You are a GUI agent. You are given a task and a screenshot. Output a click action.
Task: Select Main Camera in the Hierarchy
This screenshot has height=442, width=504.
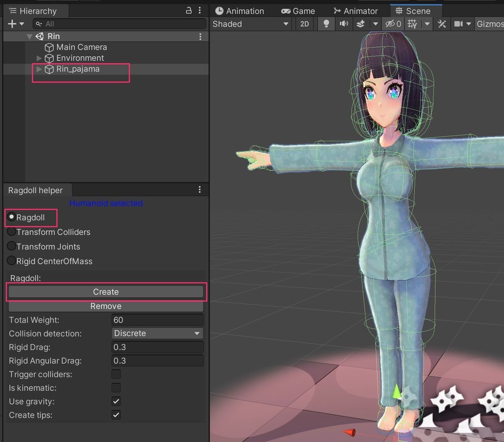coord(81,47)
